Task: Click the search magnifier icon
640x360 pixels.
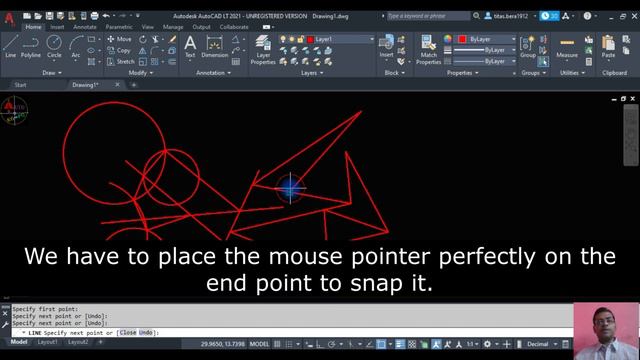Action: tap(476, 16)
